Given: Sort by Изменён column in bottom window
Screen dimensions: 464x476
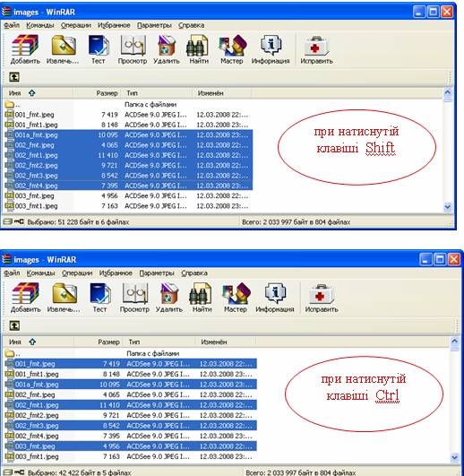Looking at the screenshot, I should click(x=226, y=342).
